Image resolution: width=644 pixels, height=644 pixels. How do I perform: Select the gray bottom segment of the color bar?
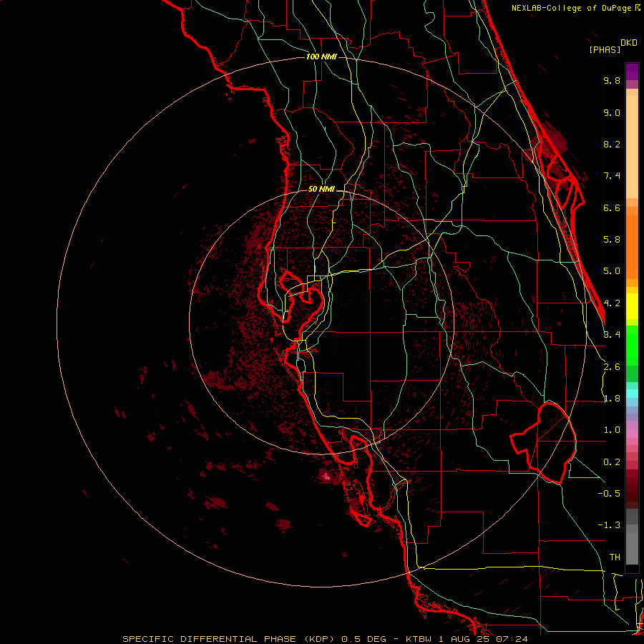point(632,546)
